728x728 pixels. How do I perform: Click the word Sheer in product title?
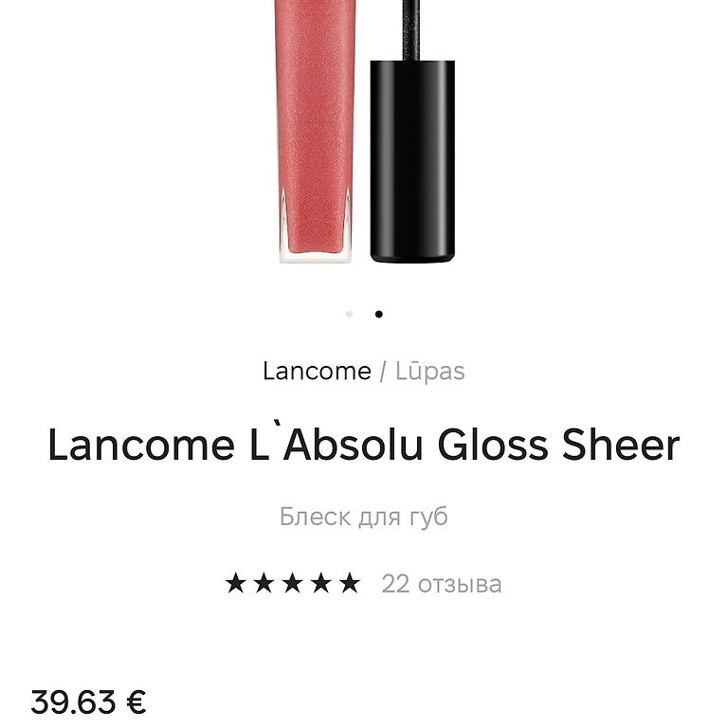[x=621, y=445]
